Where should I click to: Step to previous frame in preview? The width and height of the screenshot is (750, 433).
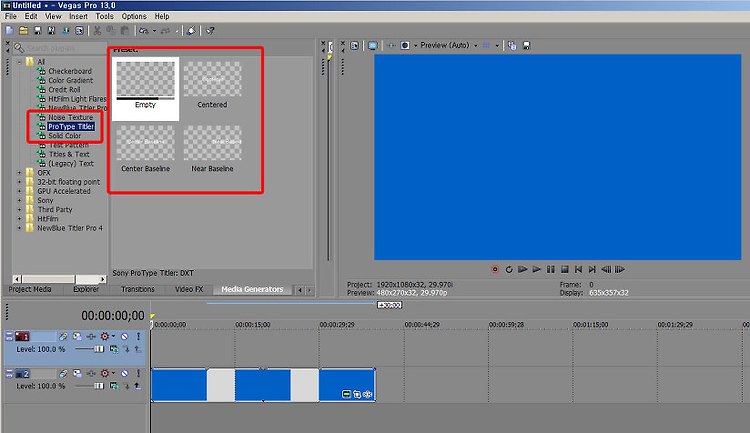[x=606, y=269]
